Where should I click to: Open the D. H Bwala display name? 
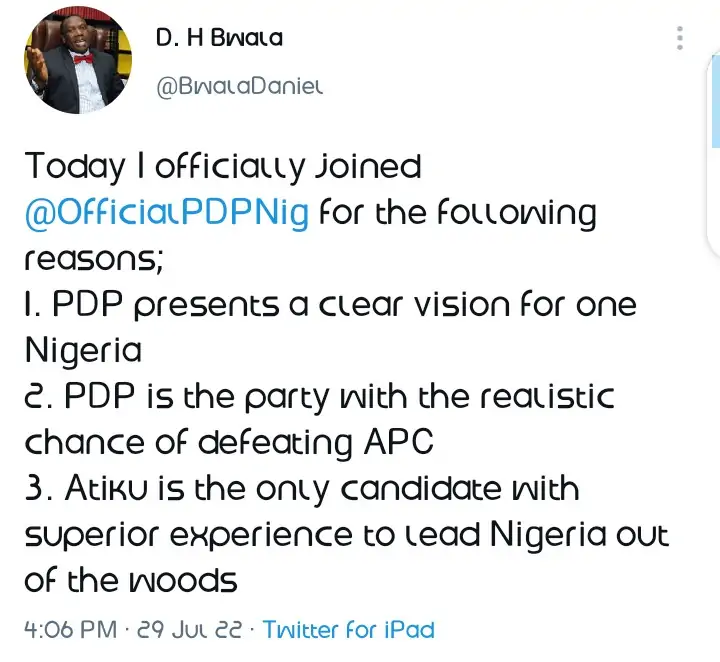click(219, 38)
